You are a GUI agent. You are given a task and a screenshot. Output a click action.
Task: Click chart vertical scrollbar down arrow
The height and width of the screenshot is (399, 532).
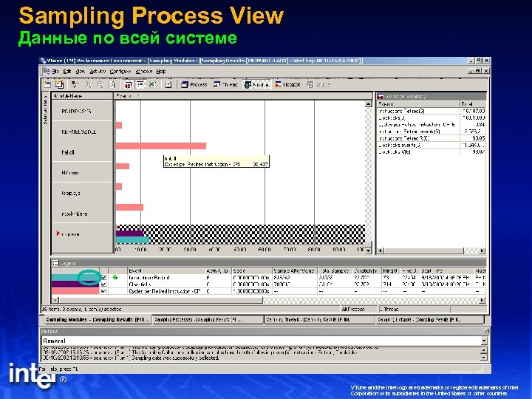(368, 250)
